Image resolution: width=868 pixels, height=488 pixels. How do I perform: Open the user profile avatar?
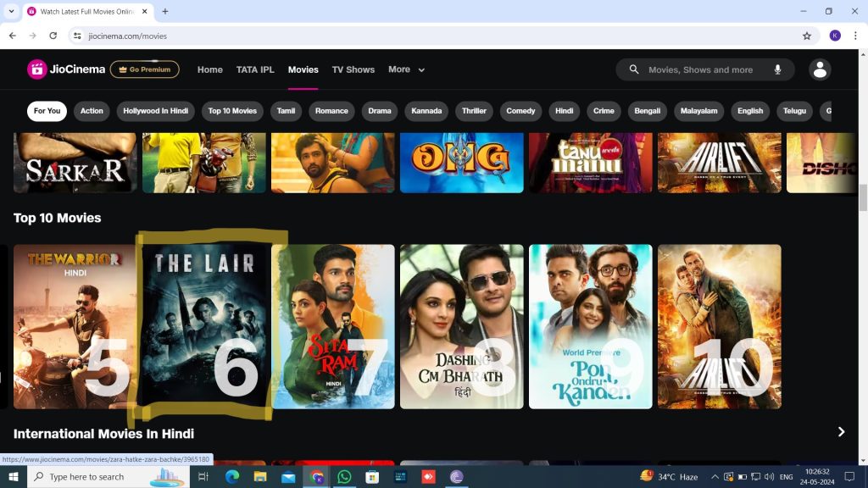click(x=820, y=69)
